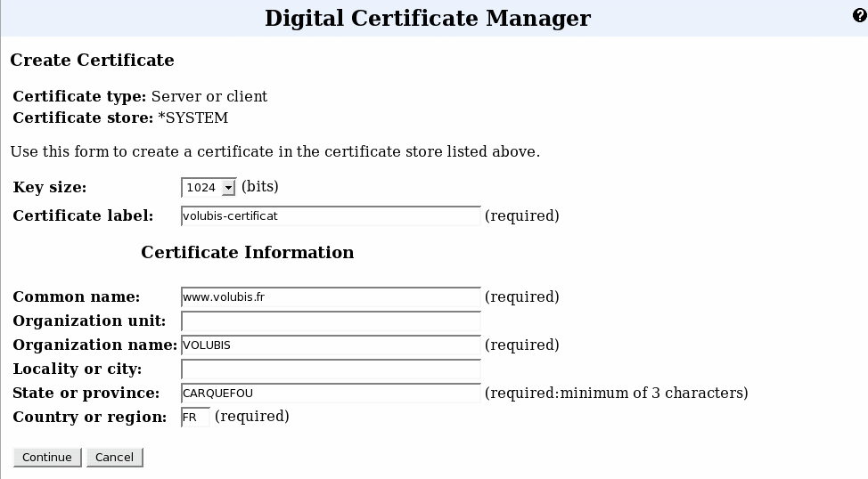Click the 'Certificate label:' label
The image size is (868, 479).
click(83, 215)
